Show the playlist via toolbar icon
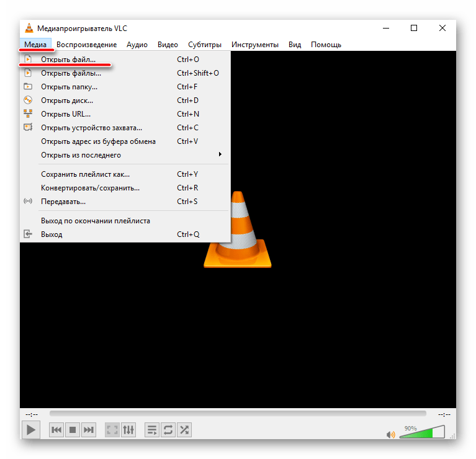Image resolution: width=476 pixels, height=459 pixels. click(x=152, y=430)
